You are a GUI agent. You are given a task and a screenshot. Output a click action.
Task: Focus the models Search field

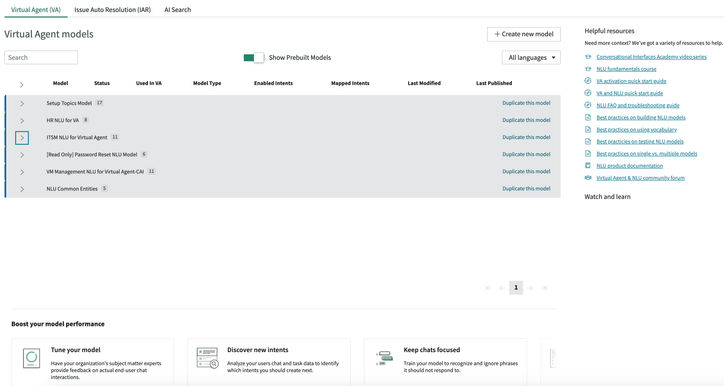41,58
